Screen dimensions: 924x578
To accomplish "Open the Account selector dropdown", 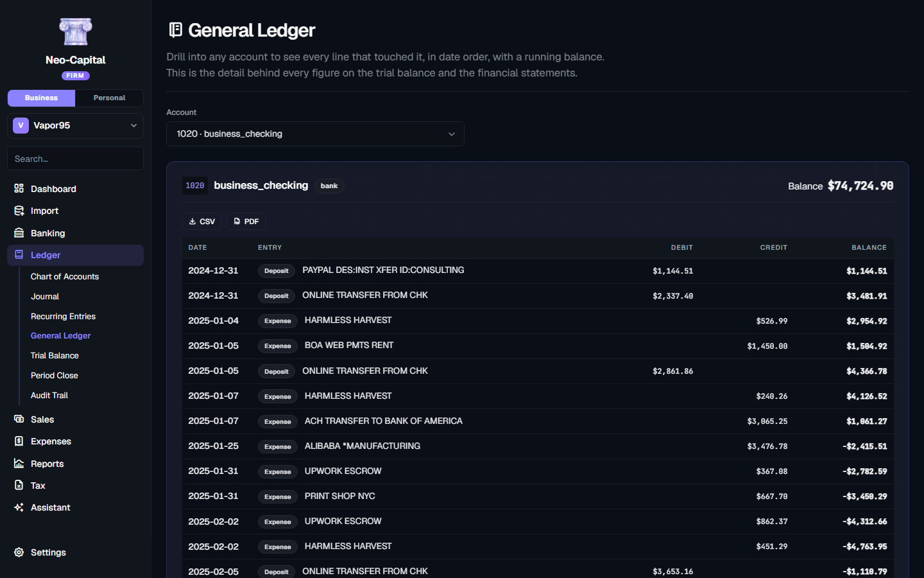I will [315, 134].
